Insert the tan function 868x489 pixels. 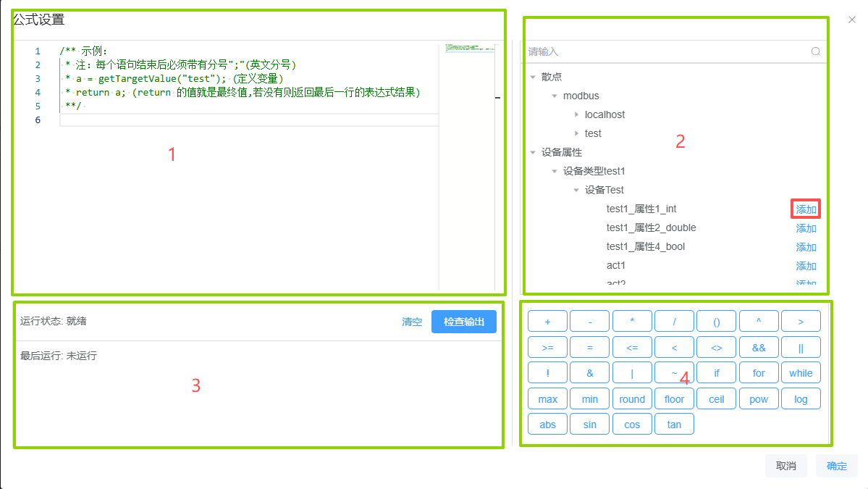(674, 425)
